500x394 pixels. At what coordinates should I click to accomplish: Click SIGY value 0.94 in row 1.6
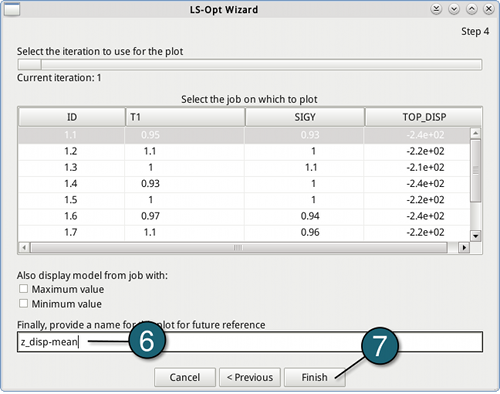point(310,216)
